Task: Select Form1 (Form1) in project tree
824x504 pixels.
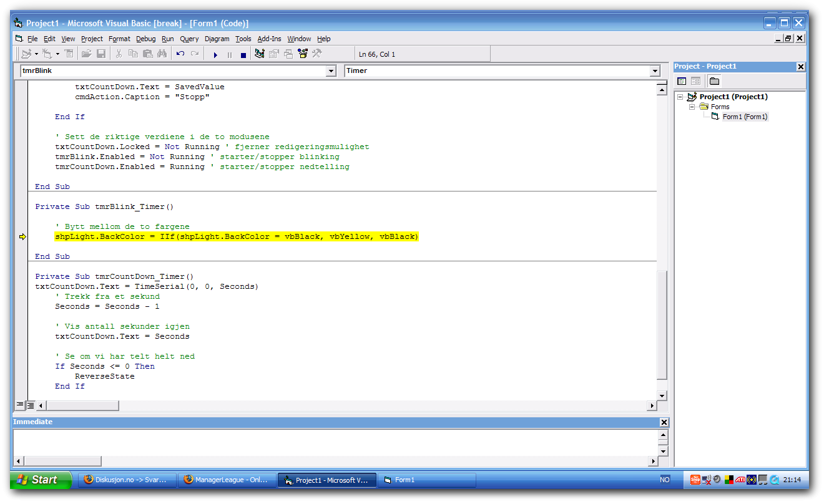Action: pos(744,117)
